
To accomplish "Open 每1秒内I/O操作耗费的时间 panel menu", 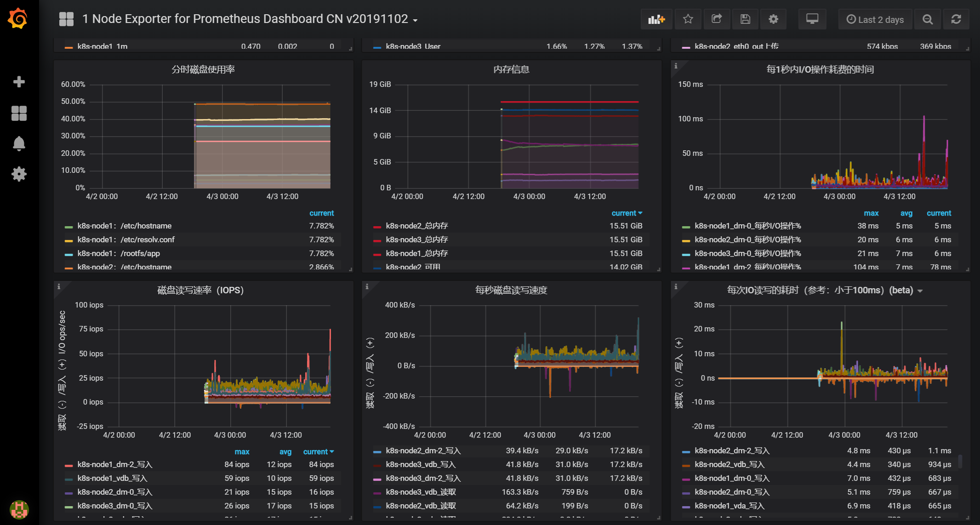I will coord(820,69).
